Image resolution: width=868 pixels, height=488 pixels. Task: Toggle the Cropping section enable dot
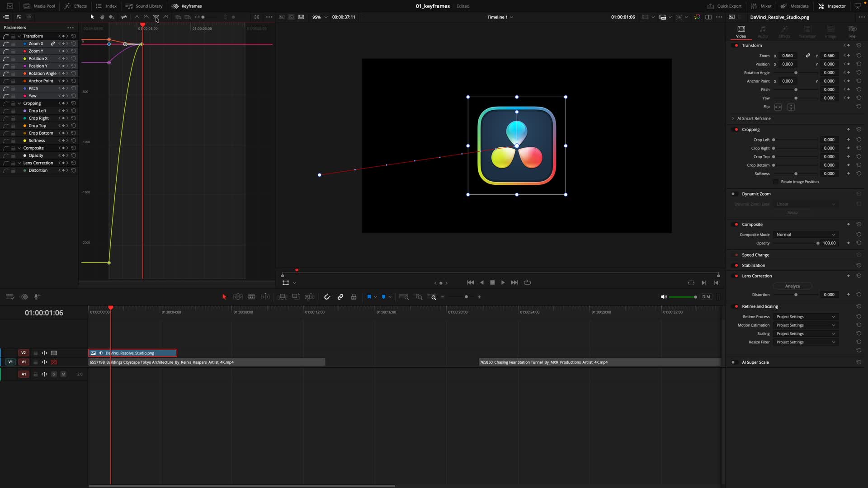(x=736, y=129)
